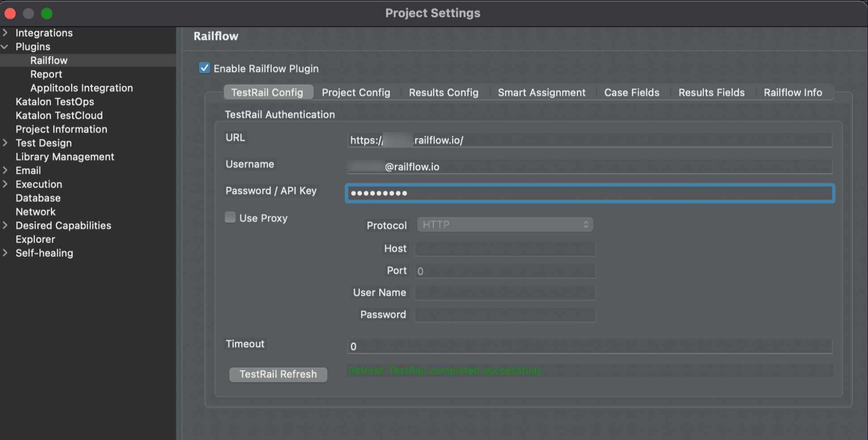
Task: Select Railflow in the sidebar
Action: pos(49,60)
